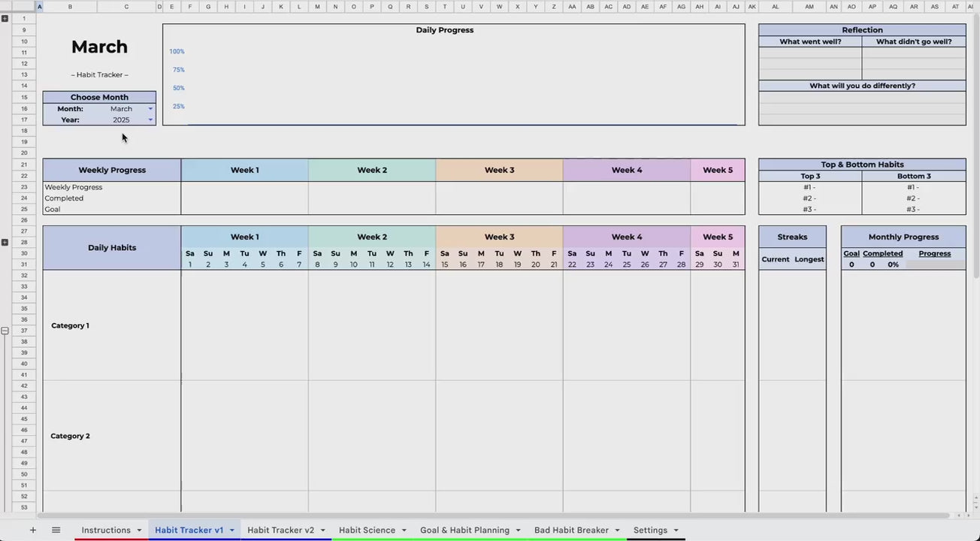Select the Goal & Habit Planning tab

tap(464, 530)
